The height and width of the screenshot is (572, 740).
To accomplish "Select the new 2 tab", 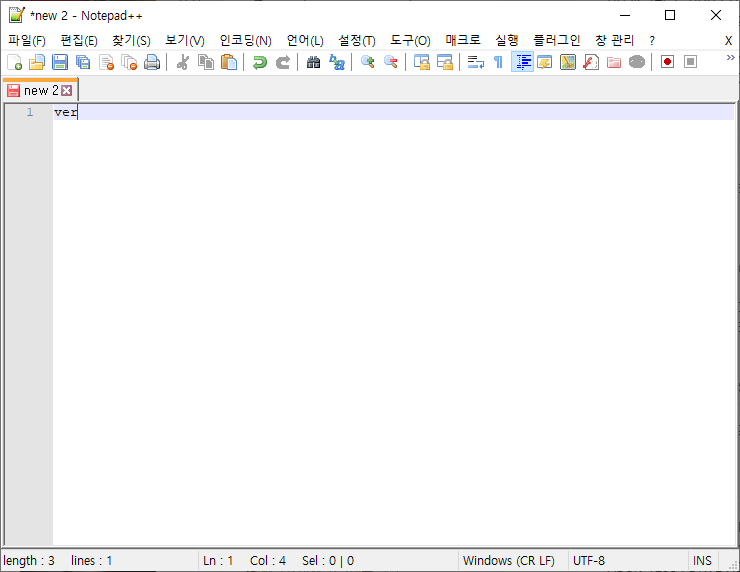I will [40, 90].
